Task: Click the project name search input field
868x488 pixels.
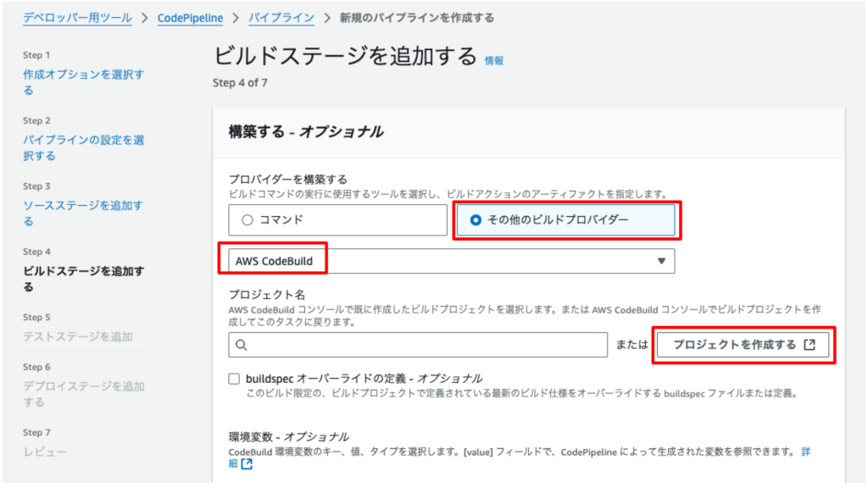Action: [x=417, y=345]
